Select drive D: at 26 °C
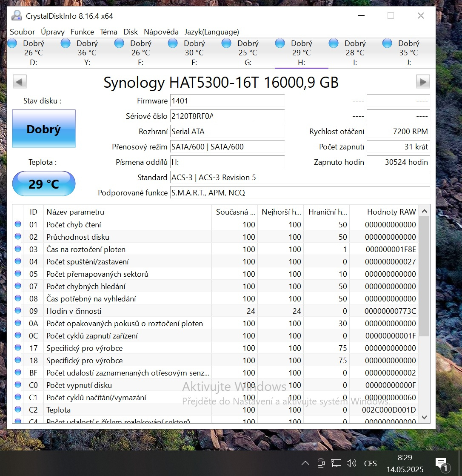Image resolution: width=462 pixels, height=476 pixels. (x=33, y=53)
